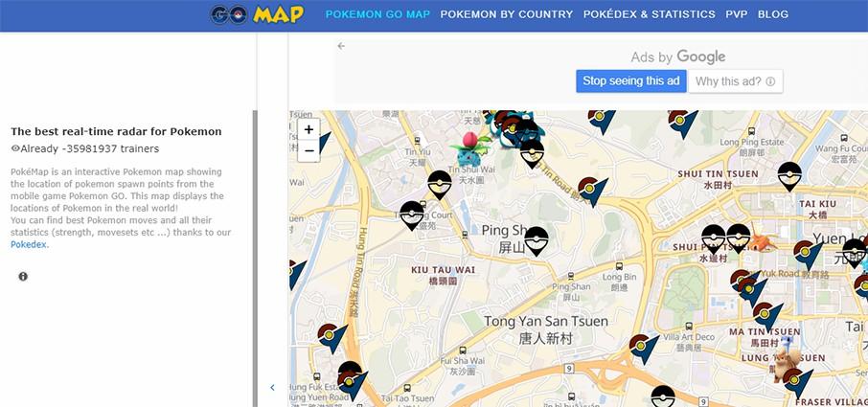Select the gym directly above Ma Tin Tsuen

[x=767, y=316]
